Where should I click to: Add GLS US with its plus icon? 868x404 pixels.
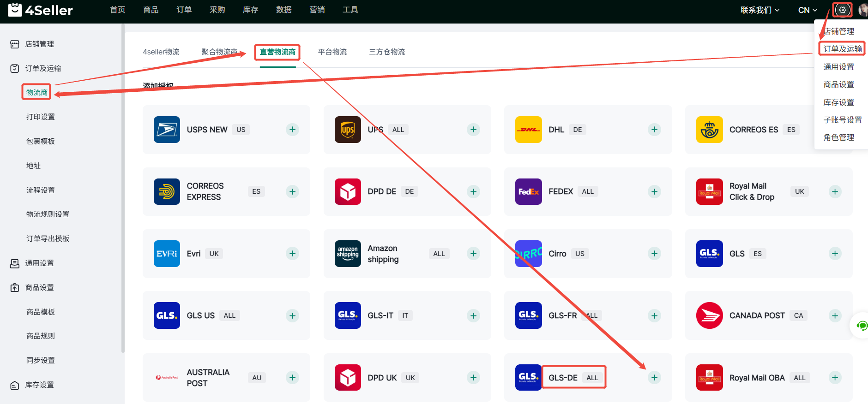tap(292, 315)
